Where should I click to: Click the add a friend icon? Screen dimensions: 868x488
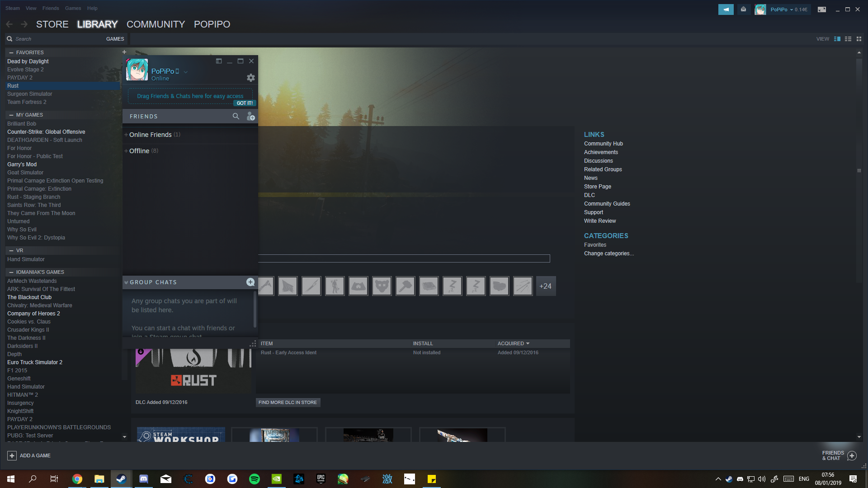point(251,117)
